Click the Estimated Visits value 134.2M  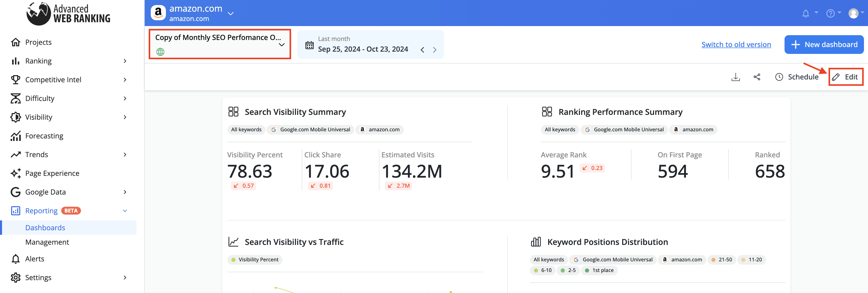(412, 171)
